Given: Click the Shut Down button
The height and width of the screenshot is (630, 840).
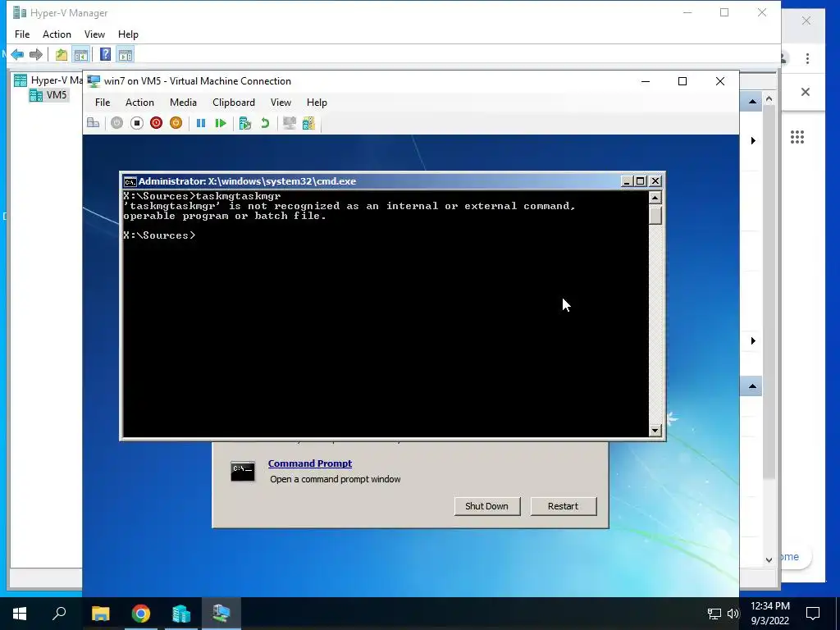Looking at the screenshot, I should (487, 506).
